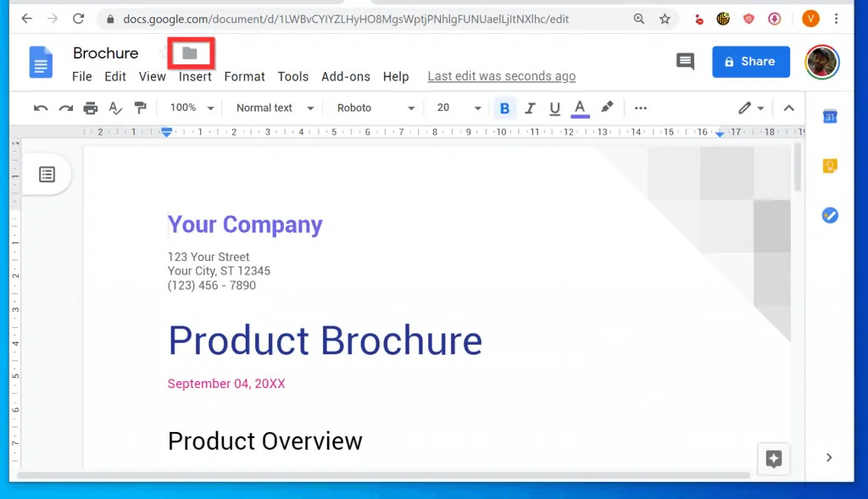868x499 pixels.
Task: Open the editing mode pencil icon
Action: tap(743, 108)
